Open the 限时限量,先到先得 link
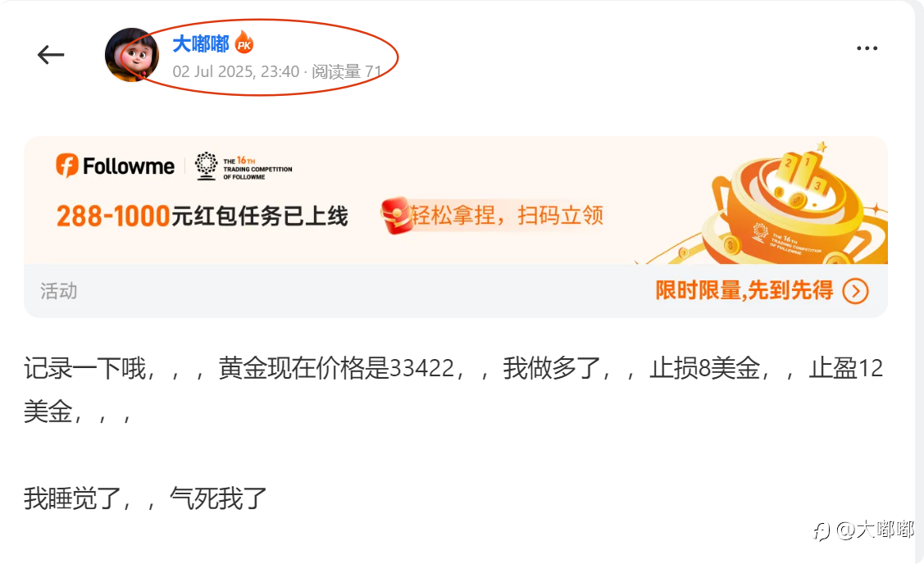This screenshot has width=924, height=564. point(744,290)
